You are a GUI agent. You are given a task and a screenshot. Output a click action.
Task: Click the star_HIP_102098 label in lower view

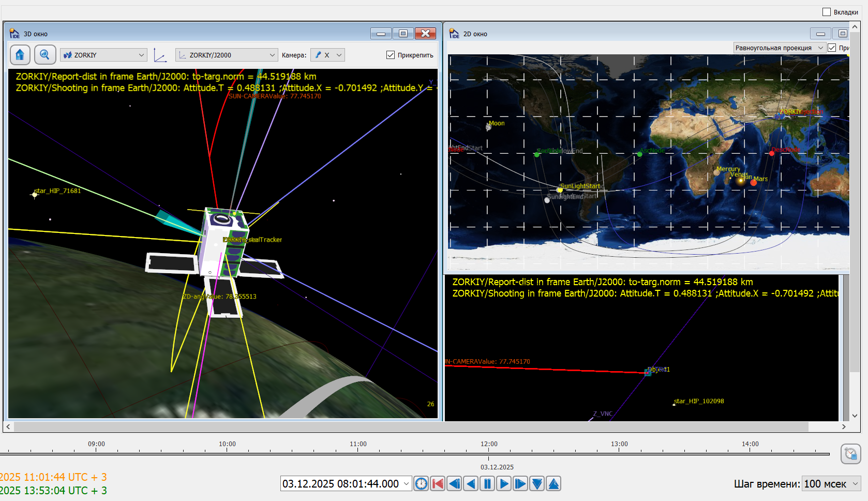(x=699, y=401)
